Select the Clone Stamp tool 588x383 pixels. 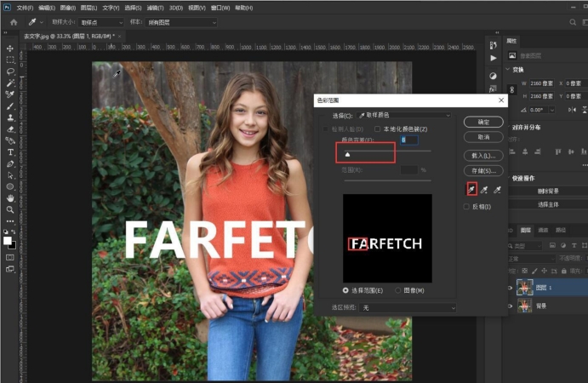pyautogui.click(x=10, y=117)
